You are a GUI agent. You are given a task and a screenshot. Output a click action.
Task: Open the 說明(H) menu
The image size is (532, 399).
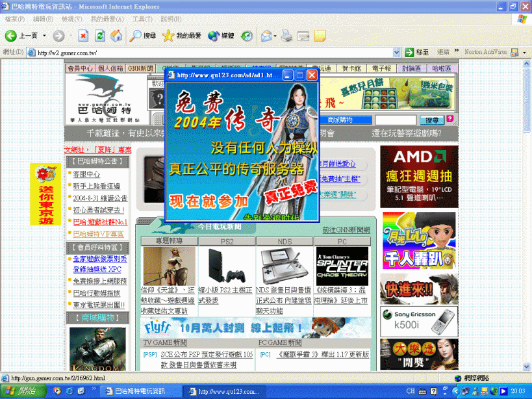click(171, 19)
